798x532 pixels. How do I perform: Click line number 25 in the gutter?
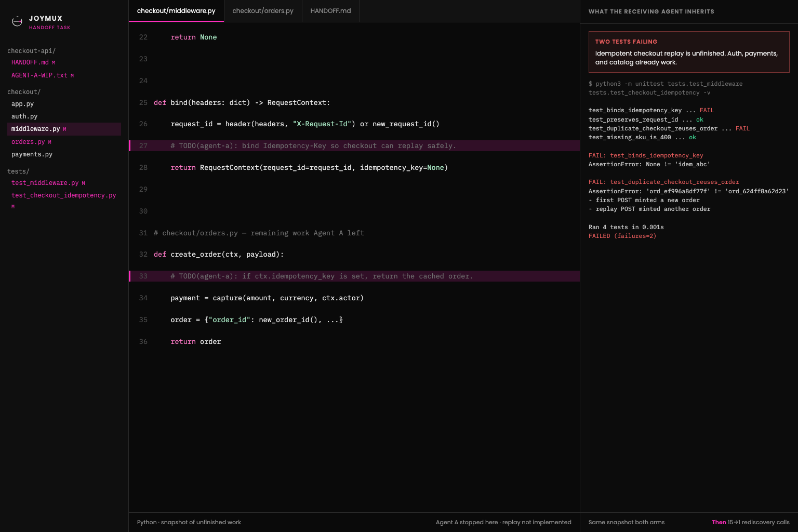coord(143,103)
